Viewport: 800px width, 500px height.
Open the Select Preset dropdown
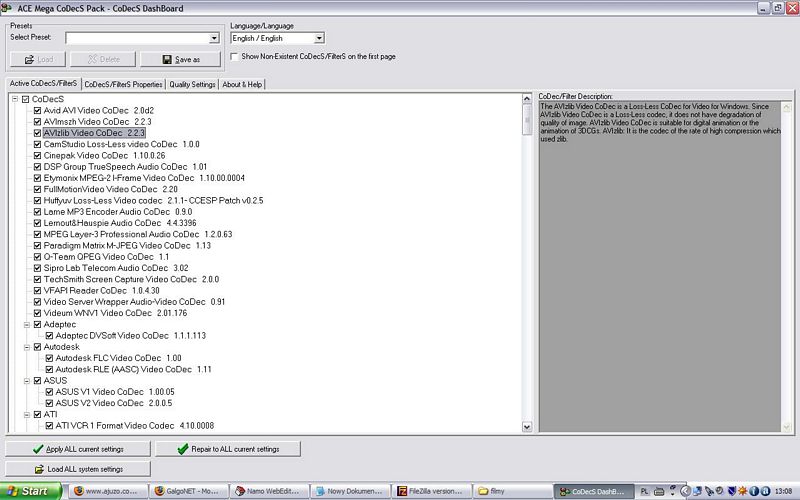click(214, 38)
